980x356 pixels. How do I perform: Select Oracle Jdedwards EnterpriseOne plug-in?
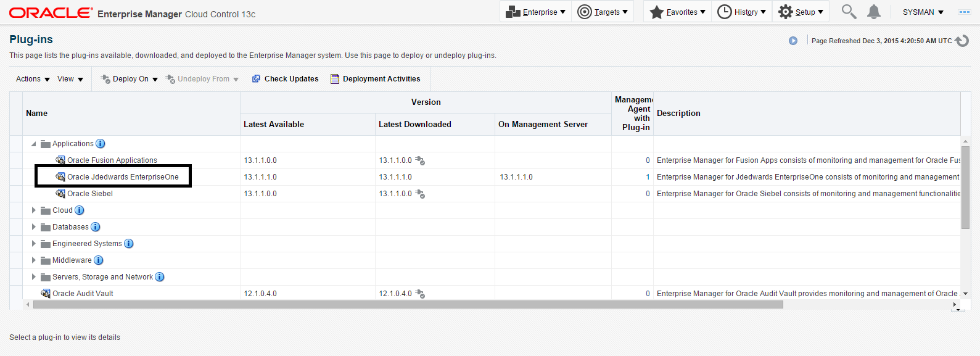123,177
